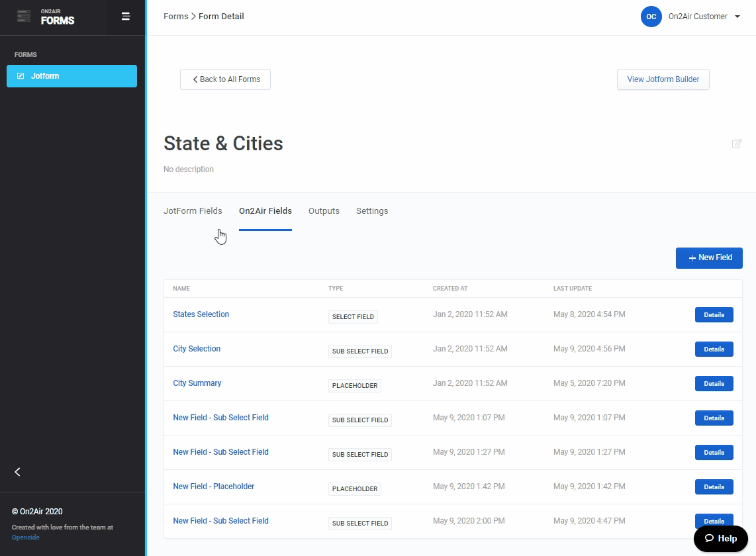Viewport: 756px width, 556px height.
Task: Open the Openside link in footer
Action: point(25,537)
